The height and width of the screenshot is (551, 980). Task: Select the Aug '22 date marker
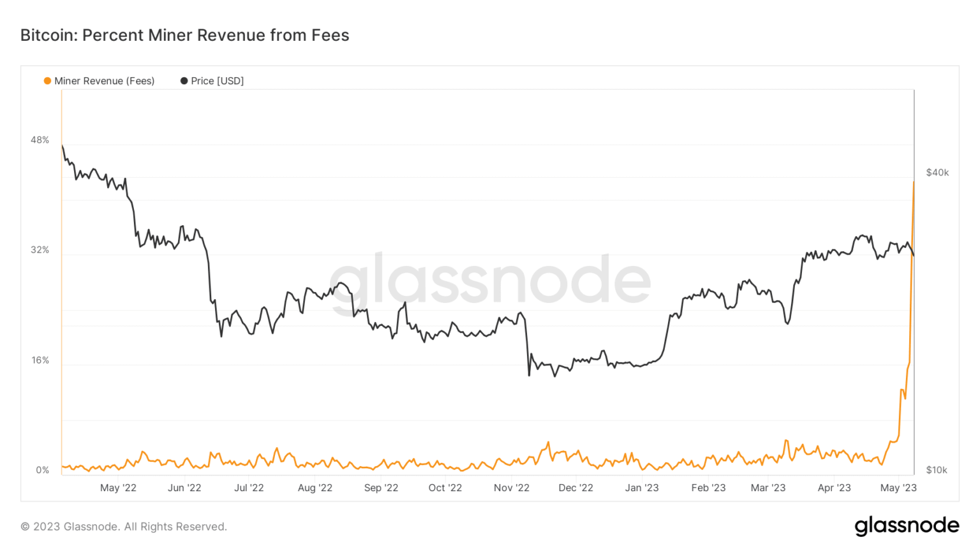coord(315,488)
